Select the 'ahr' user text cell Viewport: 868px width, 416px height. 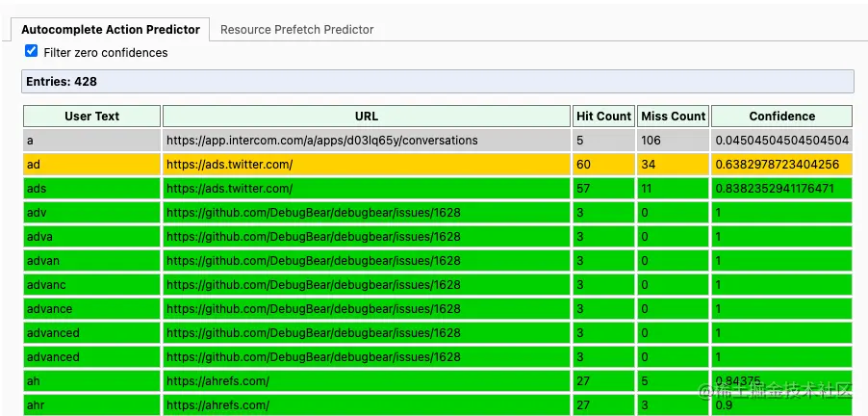pyautogui.click(x=91, y=404)
